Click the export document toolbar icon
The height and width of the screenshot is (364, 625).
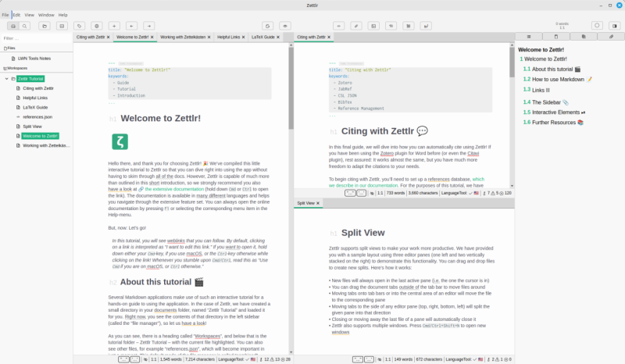pyautogui.click(x=268, y=26)
